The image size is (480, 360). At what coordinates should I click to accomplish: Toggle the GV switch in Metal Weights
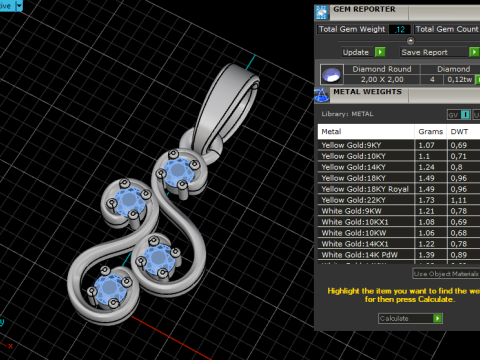[x=459, y=115]
